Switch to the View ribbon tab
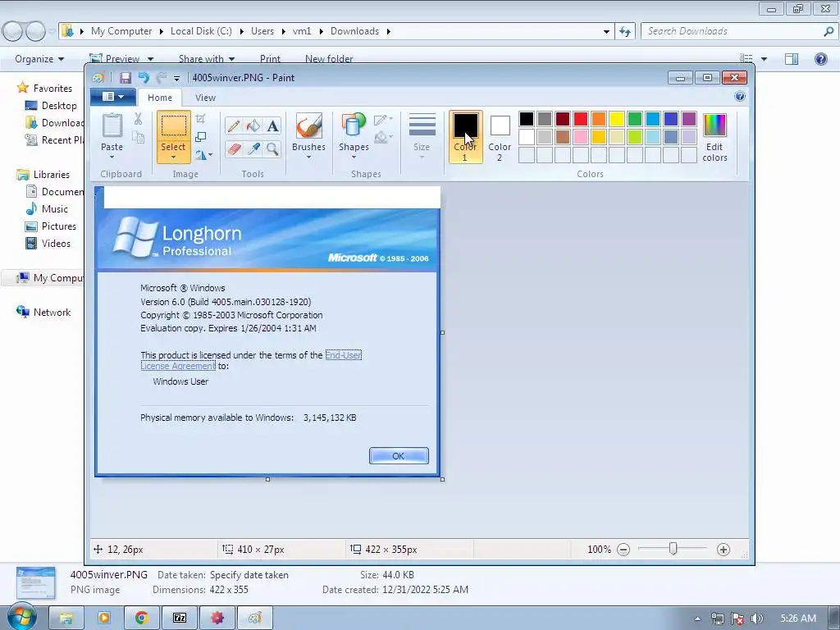840x630 pixels. (x=205, y=98)
